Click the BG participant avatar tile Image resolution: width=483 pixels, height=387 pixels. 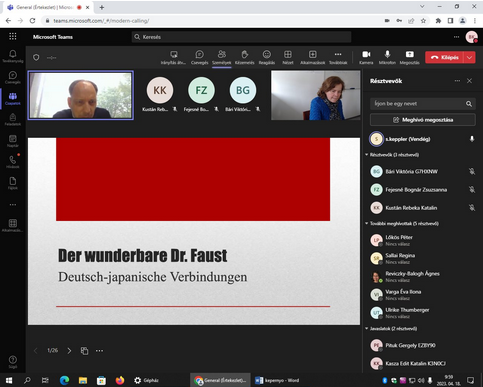[x=243, y=90]
